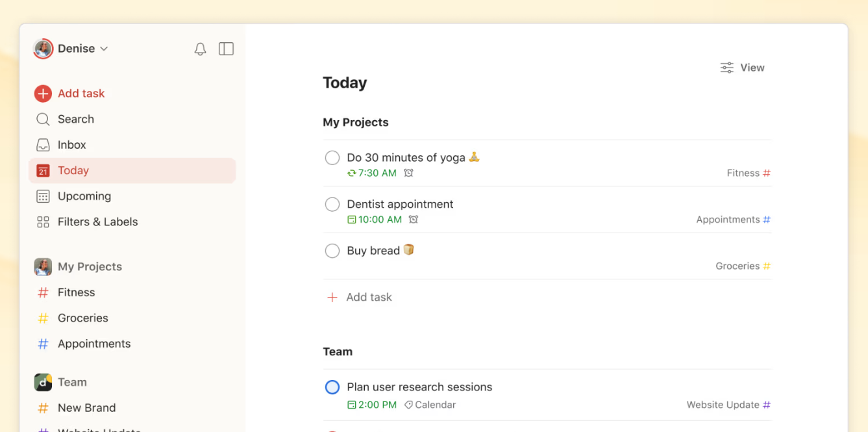The width and height of the screenshot is (868, 432).
Task: Collapse the My Projects sidebar section
Action: coord(90,266)
